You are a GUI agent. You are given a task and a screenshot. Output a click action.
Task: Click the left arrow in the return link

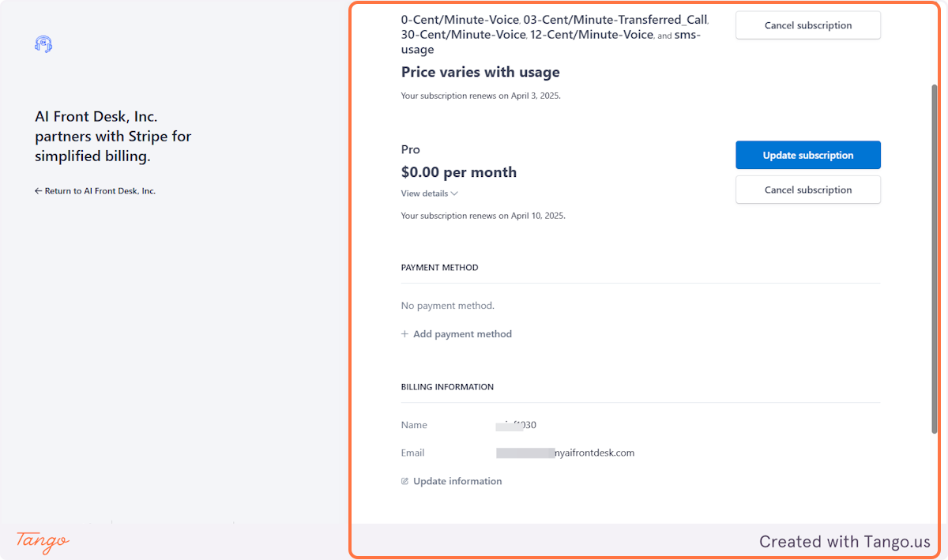click(x=39, y=190)
